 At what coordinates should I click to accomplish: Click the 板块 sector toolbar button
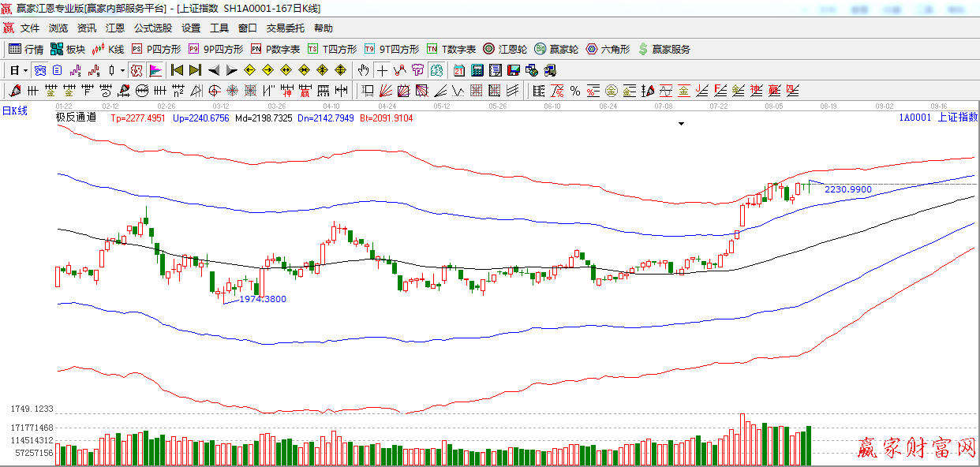(68, 49)
